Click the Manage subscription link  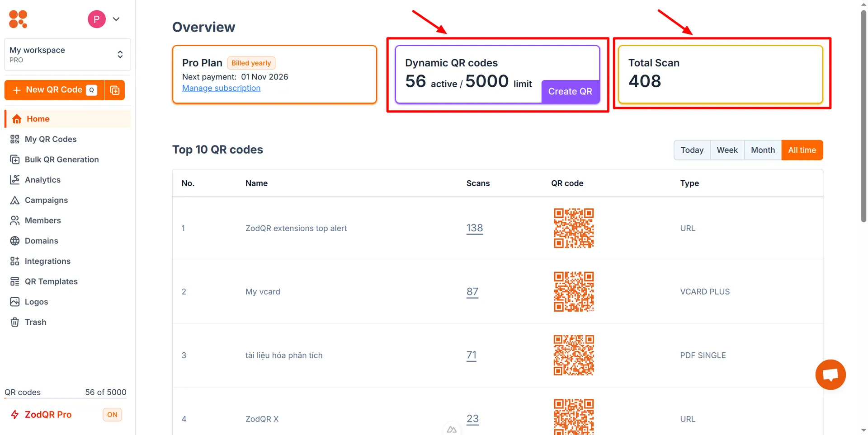[221, 88]
